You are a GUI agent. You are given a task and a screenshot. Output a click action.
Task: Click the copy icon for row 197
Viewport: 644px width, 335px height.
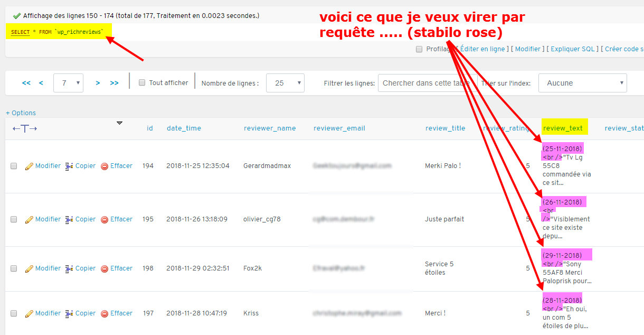click(x=69, y=313)
